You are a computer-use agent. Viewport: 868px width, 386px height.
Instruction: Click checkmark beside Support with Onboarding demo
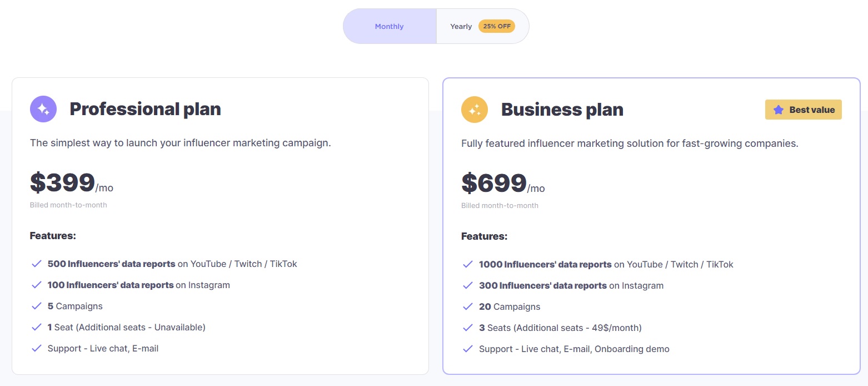[468, 349]
